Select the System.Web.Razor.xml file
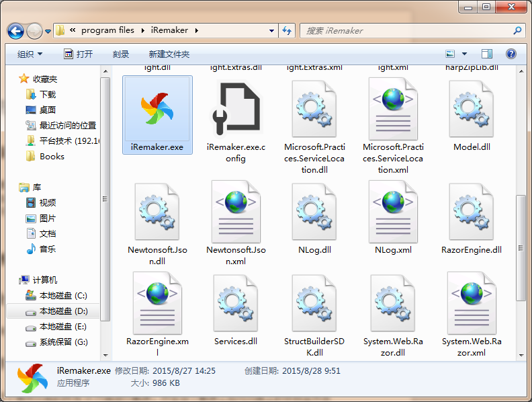 point(471,303)
